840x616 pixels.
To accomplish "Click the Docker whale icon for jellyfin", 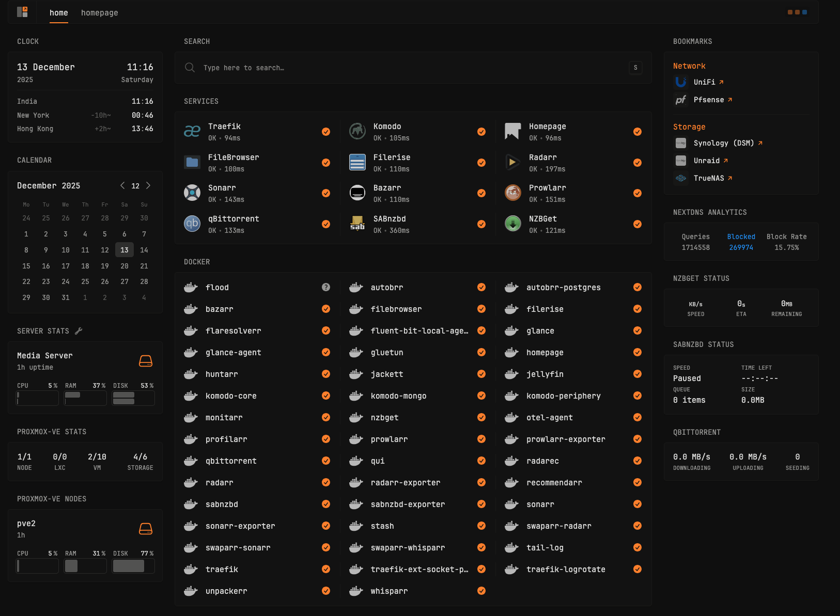I will pyautogui.click(x=511, y=374).
